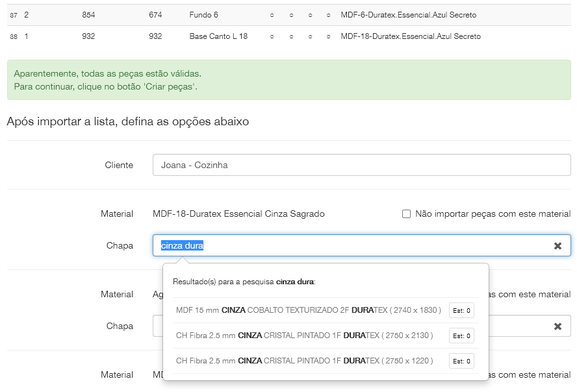This screenshot has width=577, height=392.
Task: Choose CH Fibra Cinza Cristal 2750 x 2130
Action: tap(304, 336)
